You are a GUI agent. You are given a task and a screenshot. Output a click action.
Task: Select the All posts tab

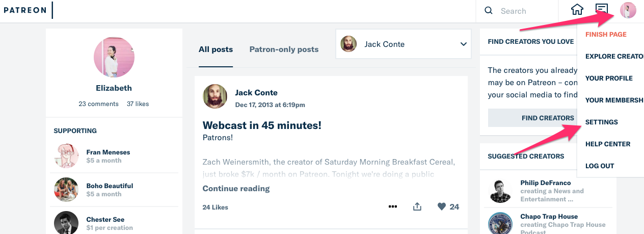click(x=216, y=49)
